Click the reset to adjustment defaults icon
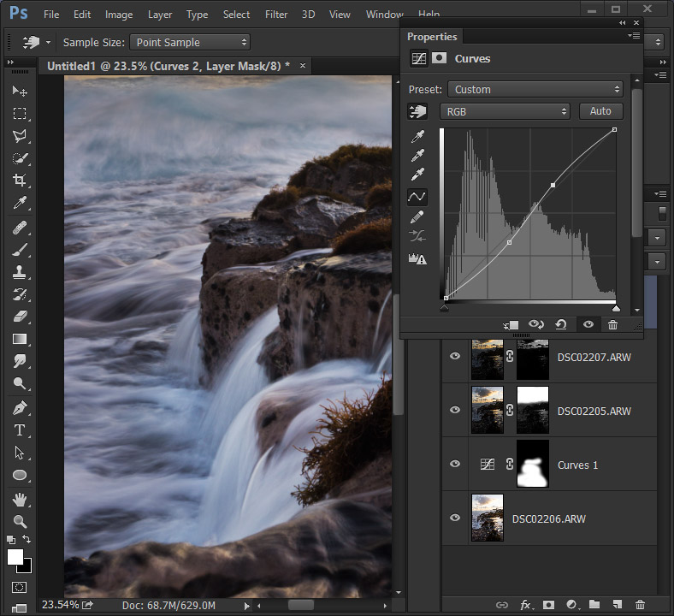 pyautogui.click(x=561, y=325)
